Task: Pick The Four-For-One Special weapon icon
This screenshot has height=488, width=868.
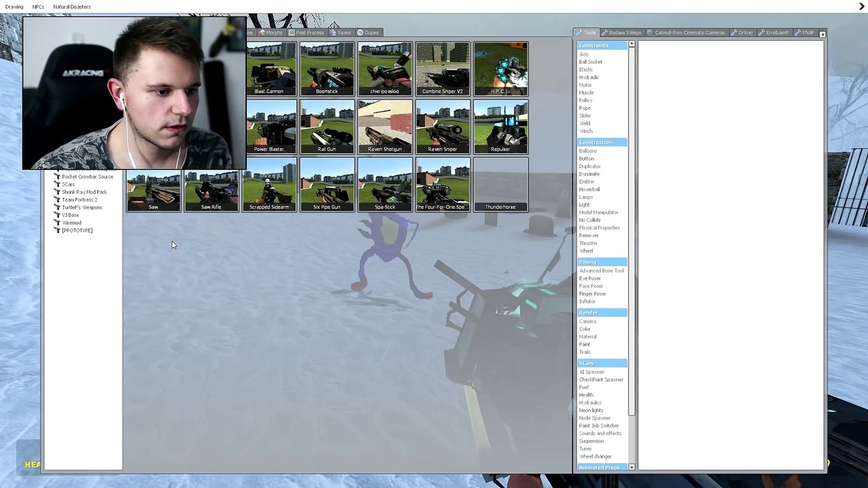Action: pos(442,184)
